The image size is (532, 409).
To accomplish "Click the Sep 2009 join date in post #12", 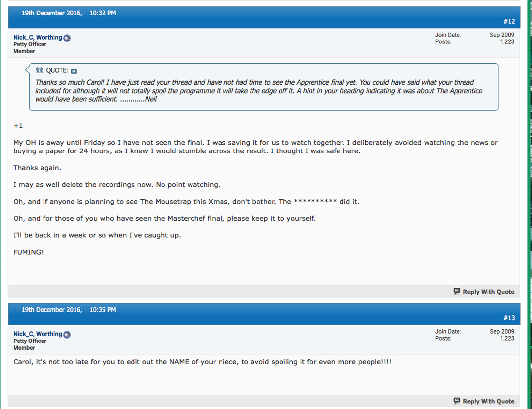I will 502,35.
